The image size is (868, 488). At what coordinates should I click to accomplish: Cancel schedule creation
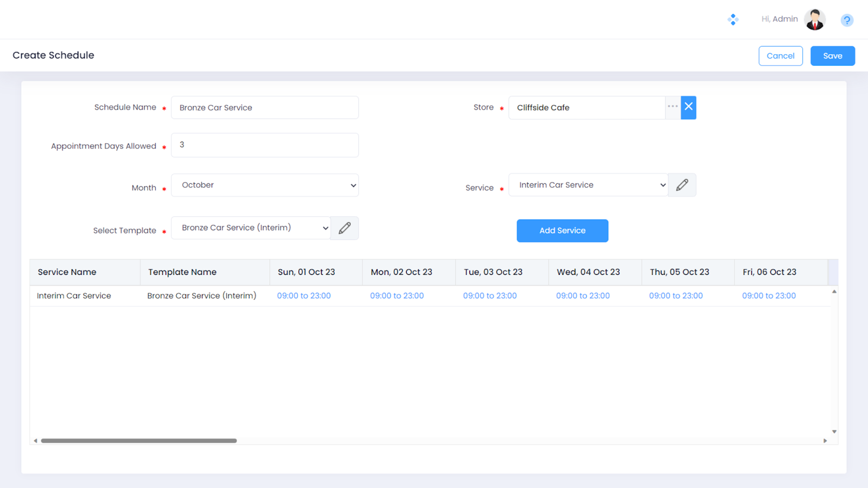pos(780,56)
